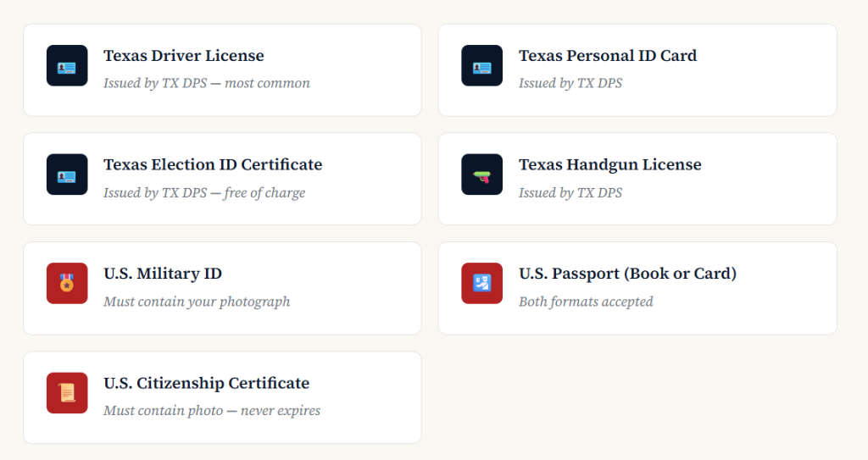The image size is (868, 460).
Task: Click the Texas Handgun License gun icon
Action: [x=482, y=175]
